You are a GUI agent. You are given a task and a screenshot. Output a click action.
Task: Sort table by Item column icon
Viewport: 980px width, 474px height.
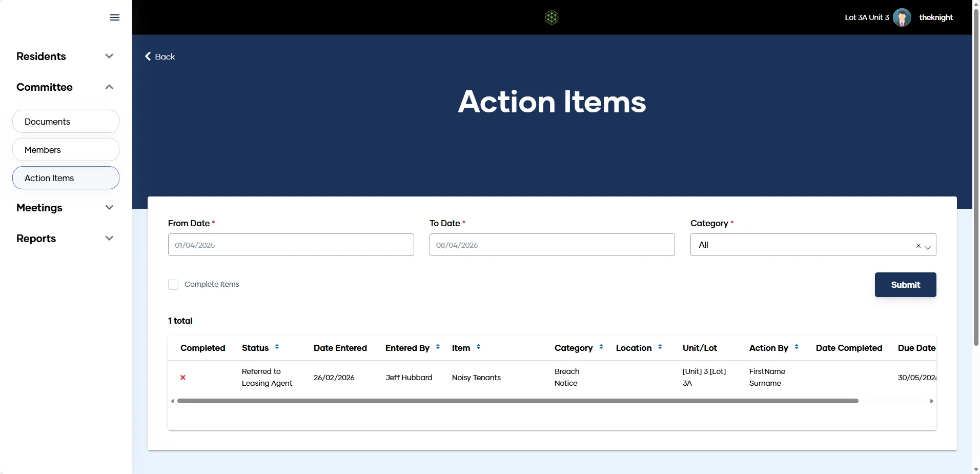coord(478,347)
